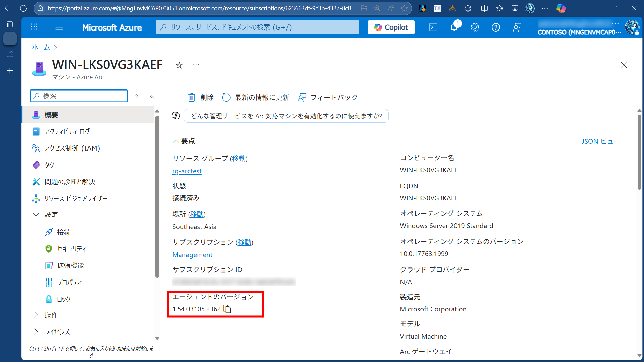The image size is (644, 362).
Task: Open the help question mark icon
Action: pos(496,27)
